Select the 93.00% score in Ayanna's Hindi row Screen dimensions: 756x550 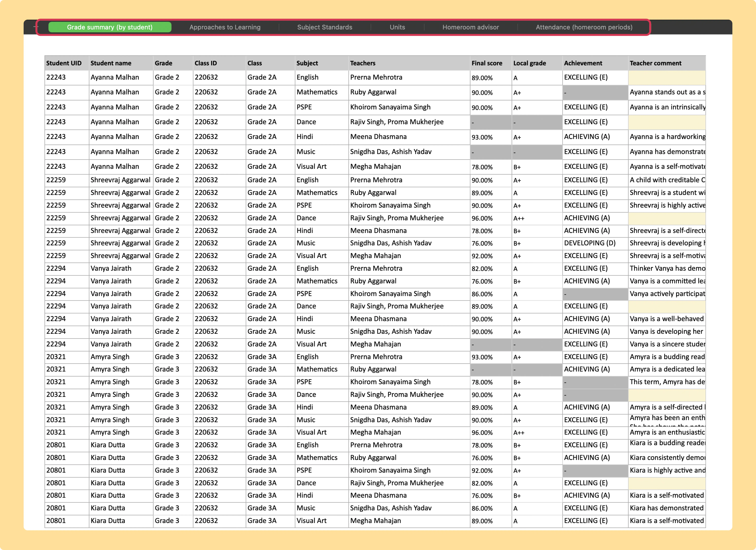coord(491,137)
